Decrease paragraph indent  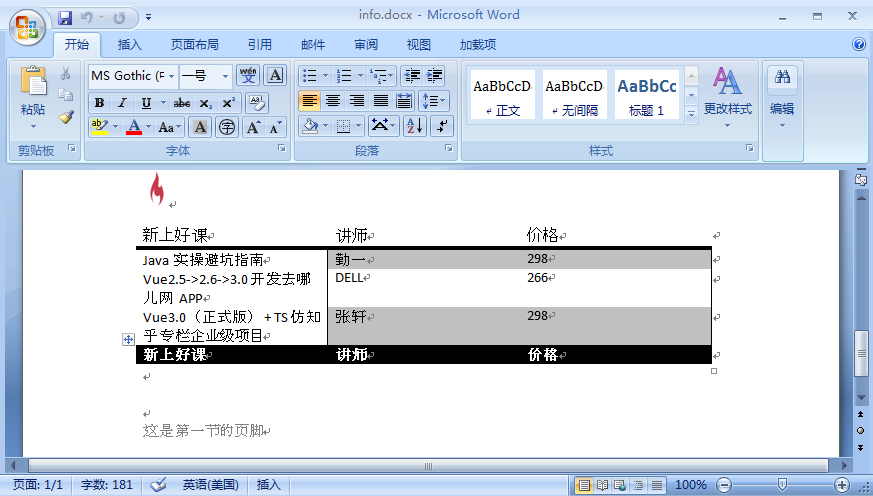pyautogui.click(x=412, y=75)
